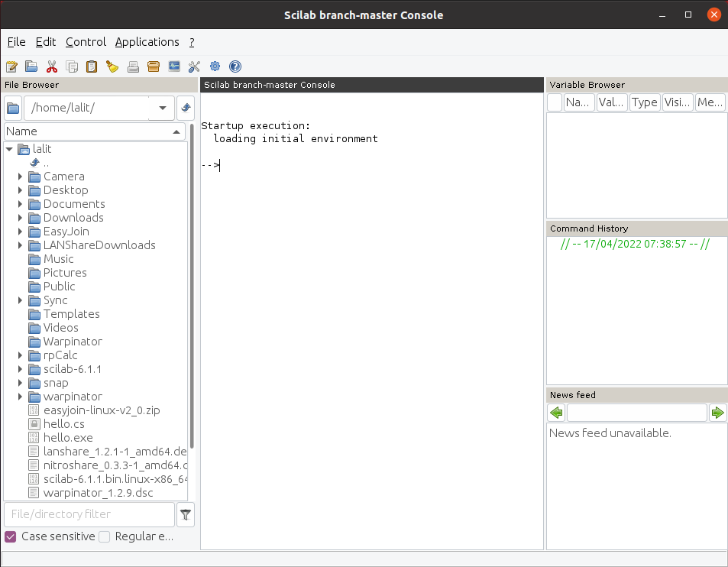Image resolution: width=728 pixels, height=567 pixels.
Task: Click the Copy toolbar icon
Action: (x=71, y=66)
